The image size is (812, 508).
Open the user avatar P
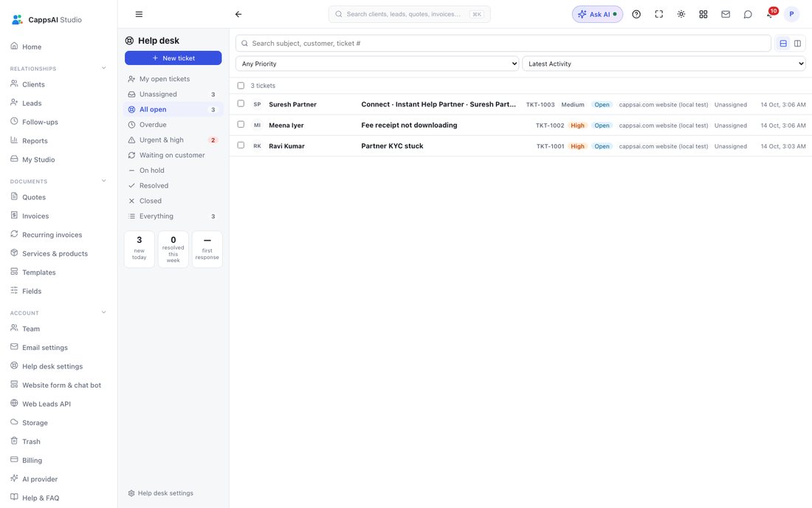(791, 14)
